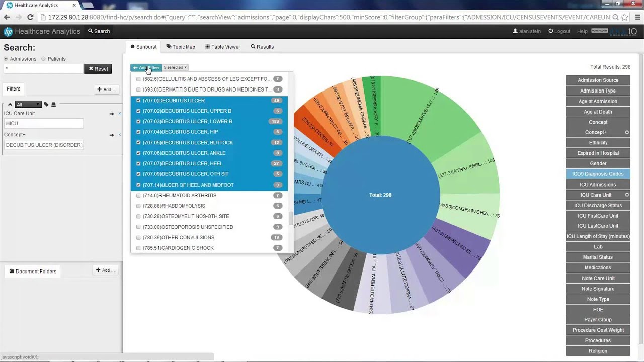Select the Filters tab in sidebar
This screenshot has height=362, width=644.
[14, 89]
